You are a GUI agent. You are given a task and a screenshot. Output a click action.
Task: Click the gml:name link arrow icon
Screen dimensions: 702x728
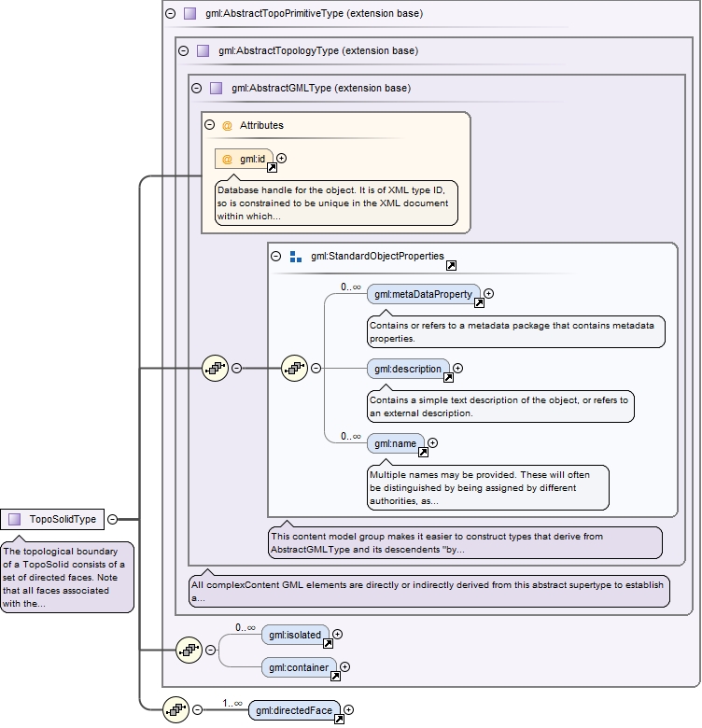(x=423, y=453)
